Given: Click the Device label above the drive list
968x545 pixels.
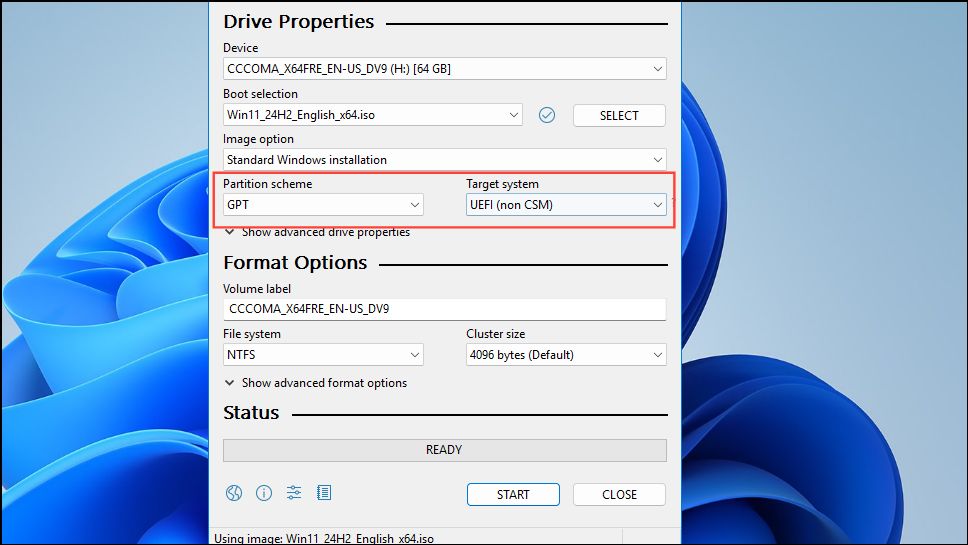Looking at the screenshot, I should 241,48.
